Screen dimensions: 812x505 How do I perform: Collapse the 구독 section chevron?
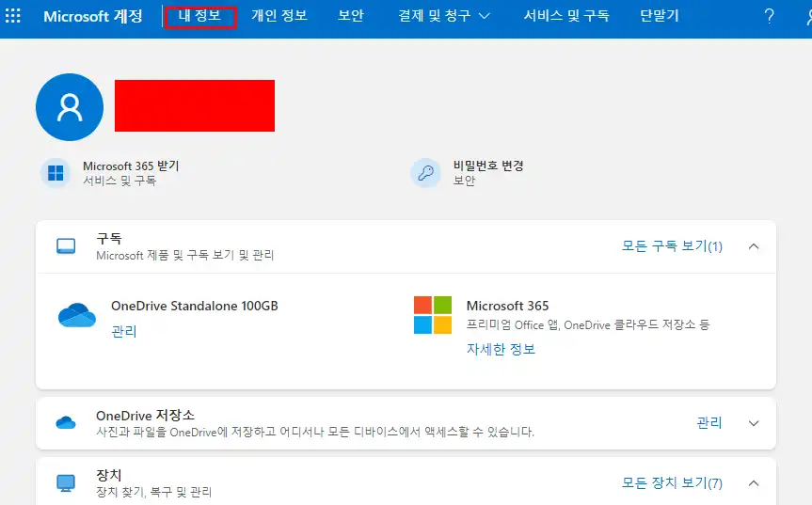pos(754,246)
